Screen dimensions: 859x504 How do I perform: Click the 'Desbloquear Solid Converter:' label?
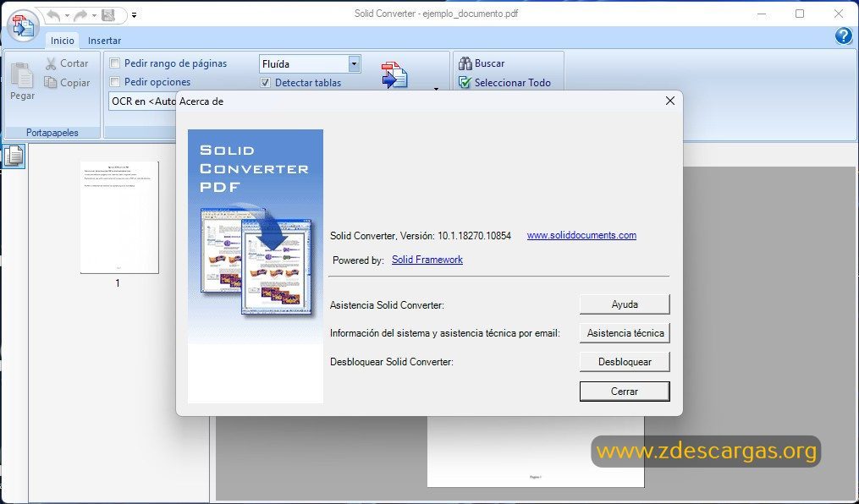[x=392, y=362]
